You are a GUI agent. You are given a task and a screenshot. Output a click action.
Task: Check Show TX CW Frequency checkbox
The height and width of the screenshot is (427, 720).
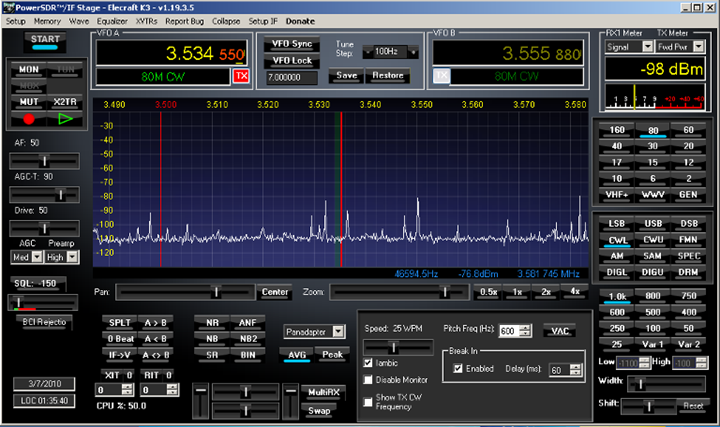pos(368,402)
